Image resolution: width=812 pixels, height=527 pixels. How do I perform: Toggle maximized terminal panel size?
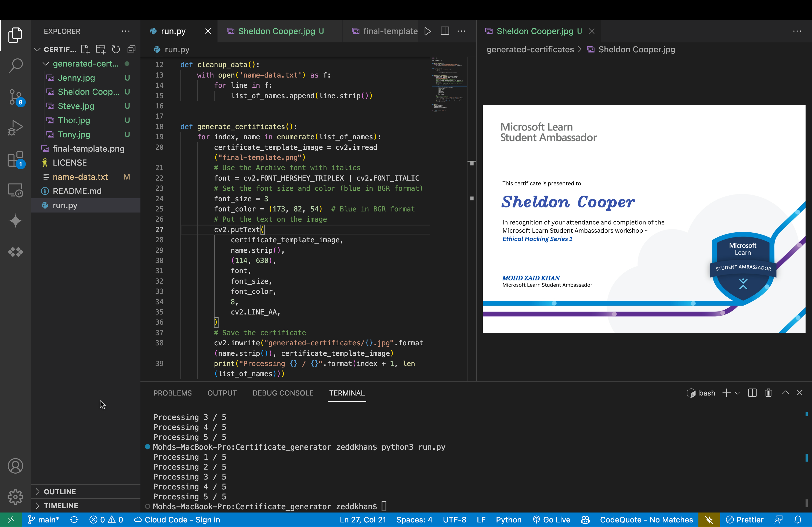pos(785,393)
